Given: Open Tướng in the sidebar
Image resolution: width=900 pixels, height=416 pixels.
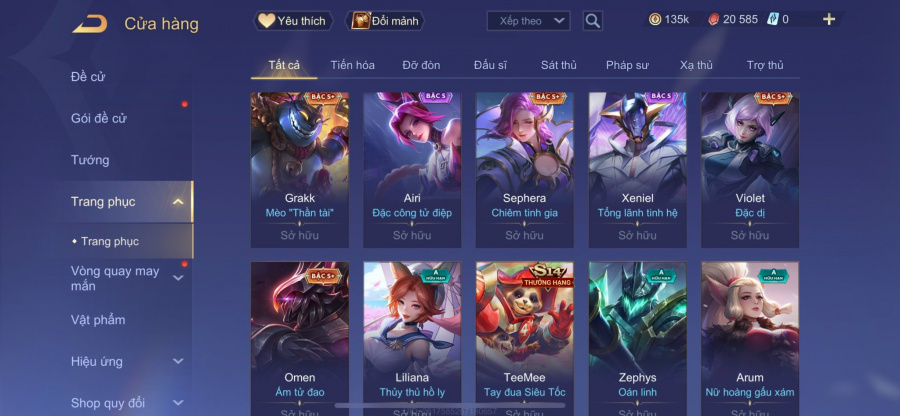Looking at the screenshot, I should (x=90, y=160).
